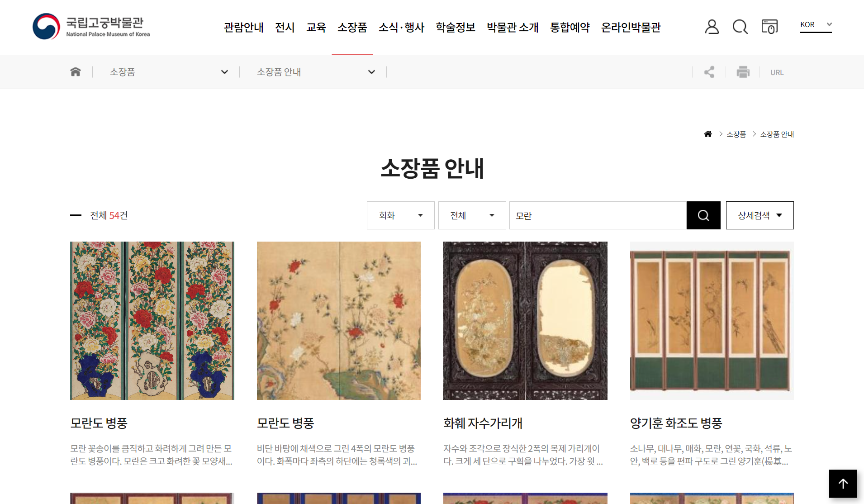
Task: Open the 화훼 자수가리개 thumbnail image
Action: tap(525, 321)
